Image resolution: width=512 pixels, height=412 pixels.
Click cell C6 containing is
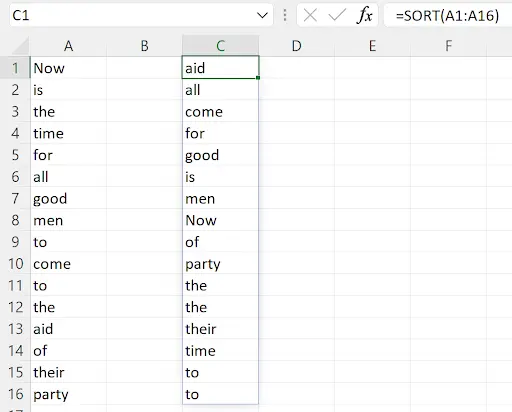pyautogui.click(x=220, y=176)
